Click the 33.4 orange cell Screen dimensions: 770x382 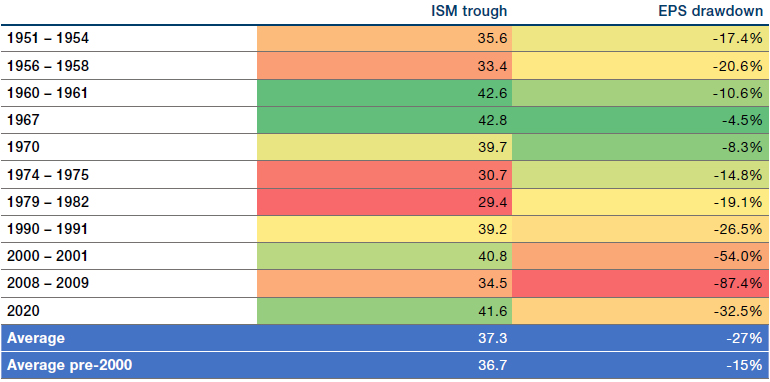(x=385, y=65)
